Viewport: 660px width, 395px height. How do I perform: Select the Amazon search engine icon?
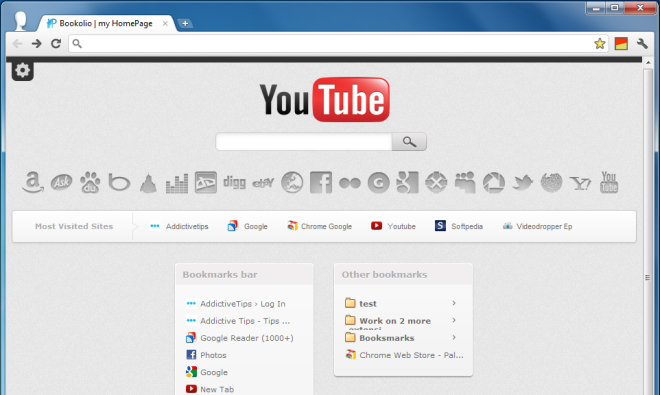point(33,182)
